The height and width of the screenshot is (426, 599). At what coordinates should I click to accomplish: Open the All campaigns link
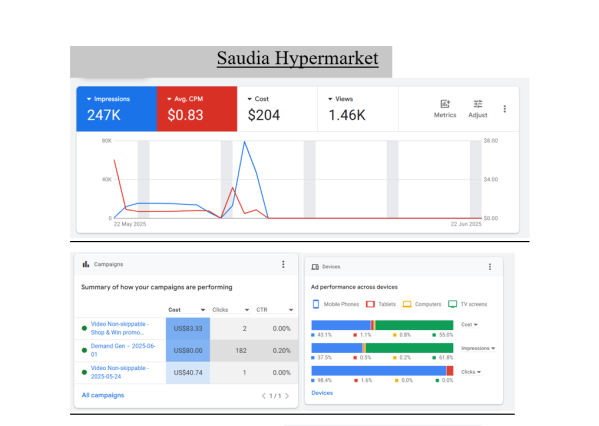point(103,395)
